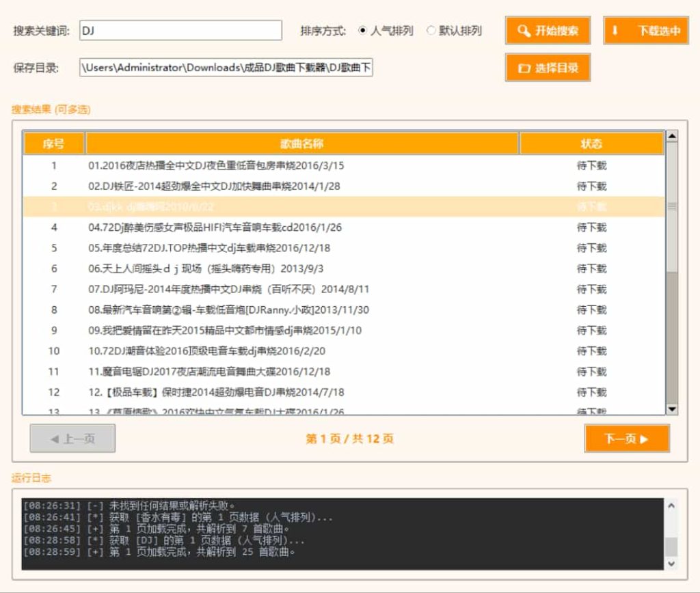This screenshot has height=593, width=700.
Task: Click the 第 1 页 / 共 12 页 page indicator
Action: click(349, 439)
